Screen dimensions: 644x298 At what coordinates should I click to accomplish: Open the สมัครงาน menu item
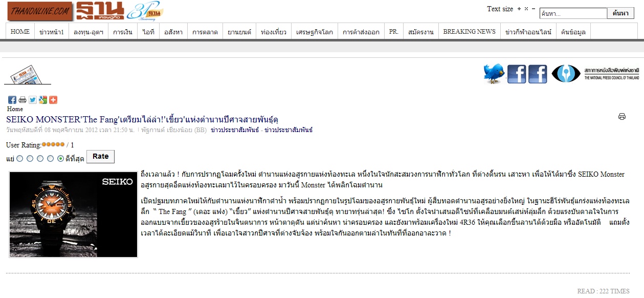click(x=421, y=31)
